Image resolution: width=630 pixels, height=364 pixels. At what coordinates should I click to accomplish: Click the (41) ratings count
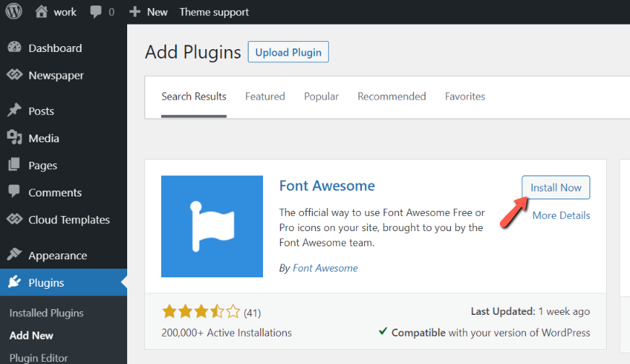[x=252, y=313]
